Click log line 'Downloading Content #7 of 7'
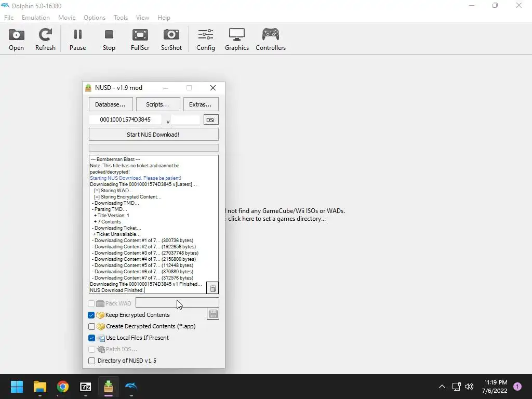Viewport: 532px width, 399px height. point(142,278)
